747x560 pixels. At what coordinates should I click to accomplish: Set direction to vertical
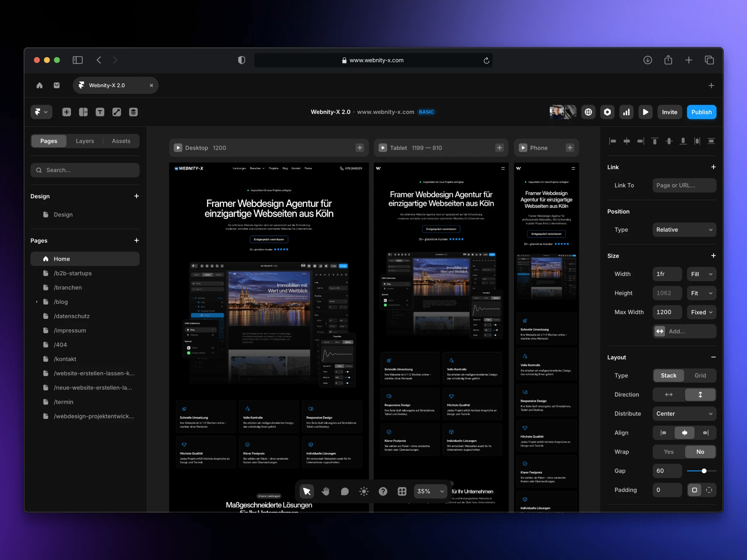click(700, 394)
